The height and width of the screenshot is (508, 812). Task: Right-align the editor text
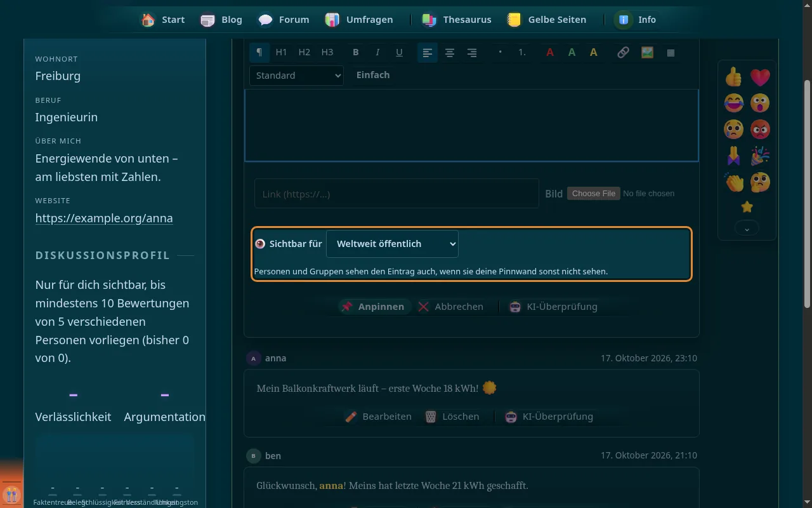click(471, 53)
